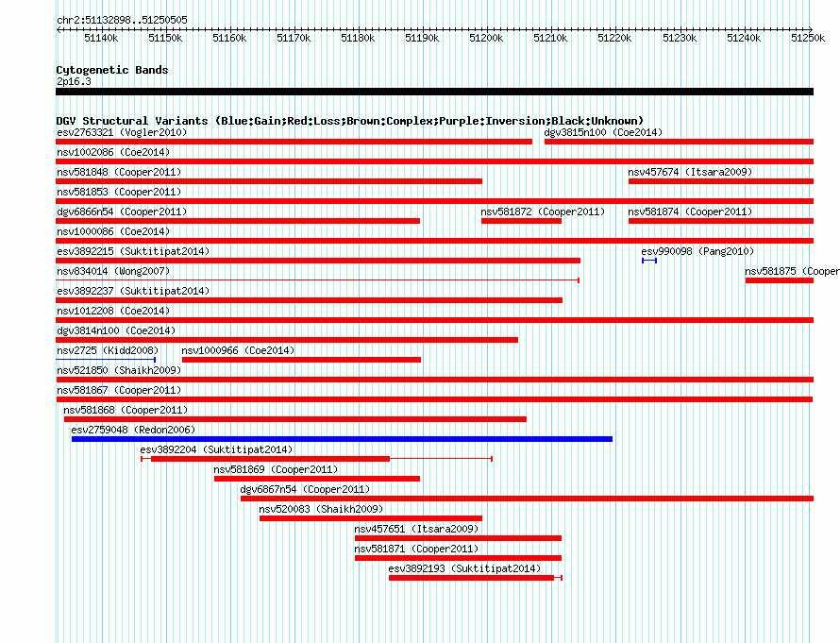Click nsv2725 (Kidd2008) label
Screen dimensions: 840x643
tap(108, 350)
